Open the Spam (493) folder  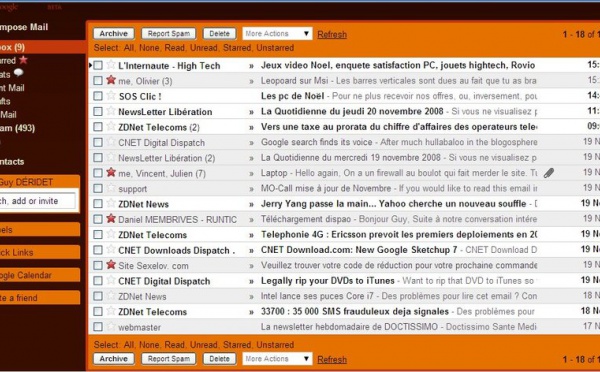pyautogui.click(x=17, y=128)
